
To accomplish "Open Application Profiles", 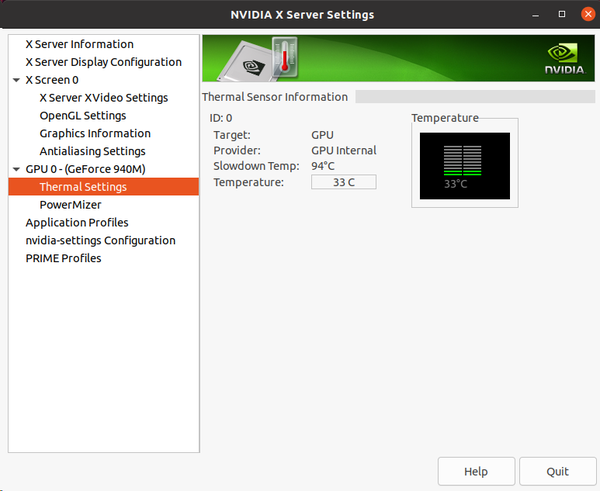I will coord(77,223).
